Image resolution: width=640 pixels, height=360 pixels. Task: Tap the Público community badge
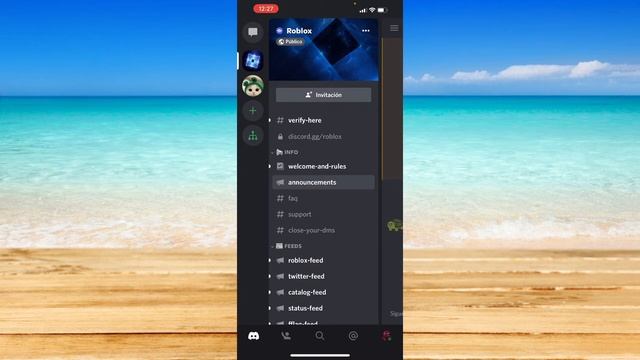[x=290, y=42]
